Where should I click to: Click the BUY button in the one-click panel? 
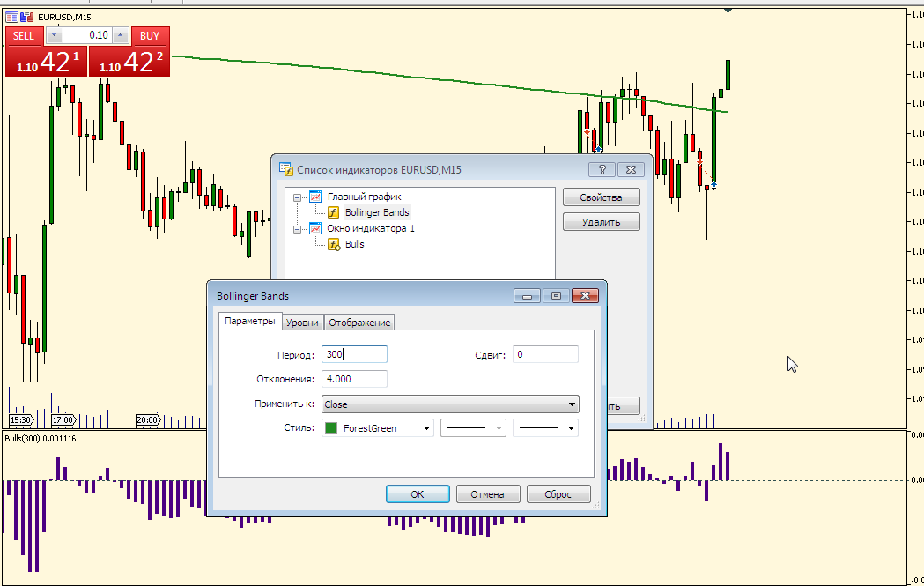(150, 36)
